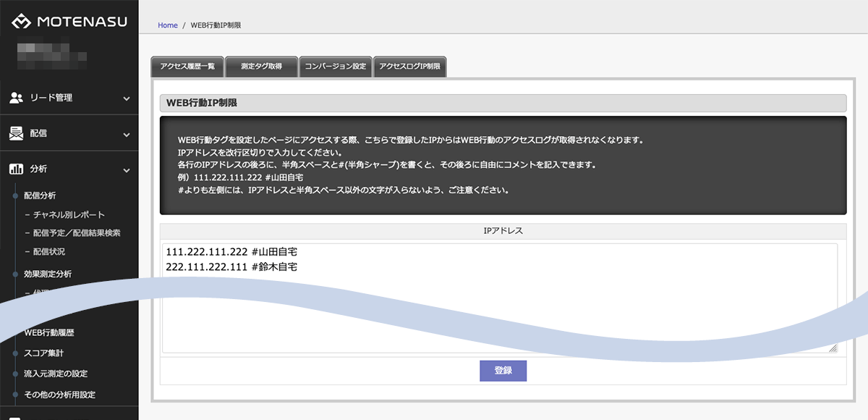Collapse the 分析 menu chevron
This screenshot has width=868, height=420.
(x=127, y=169)
